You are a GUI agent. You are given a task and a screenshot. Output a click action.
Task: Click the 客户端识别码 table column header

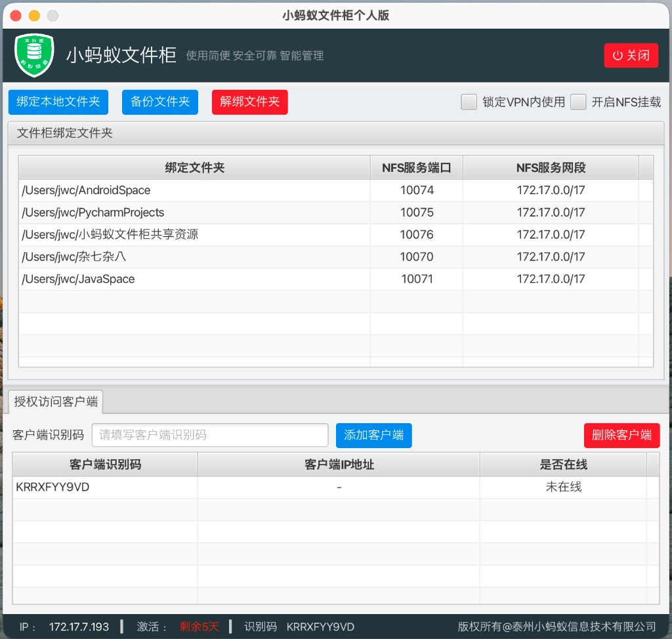105,464
